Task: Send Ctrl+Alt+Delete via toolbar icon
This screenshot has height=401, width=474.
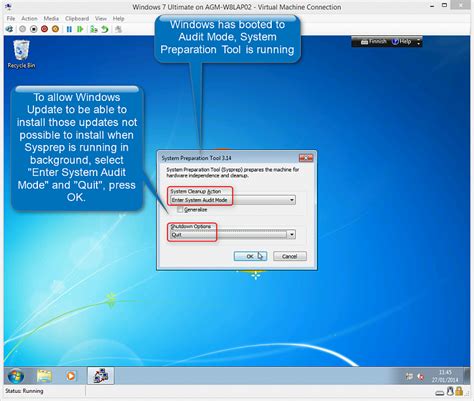Action: point(9,29)
